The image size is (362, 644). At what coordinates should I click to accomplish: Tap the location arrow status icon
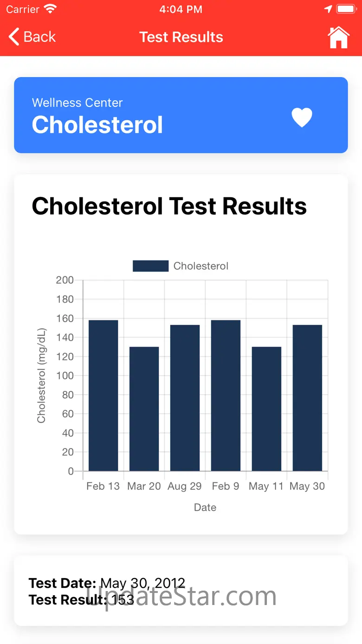coord(328,9)
